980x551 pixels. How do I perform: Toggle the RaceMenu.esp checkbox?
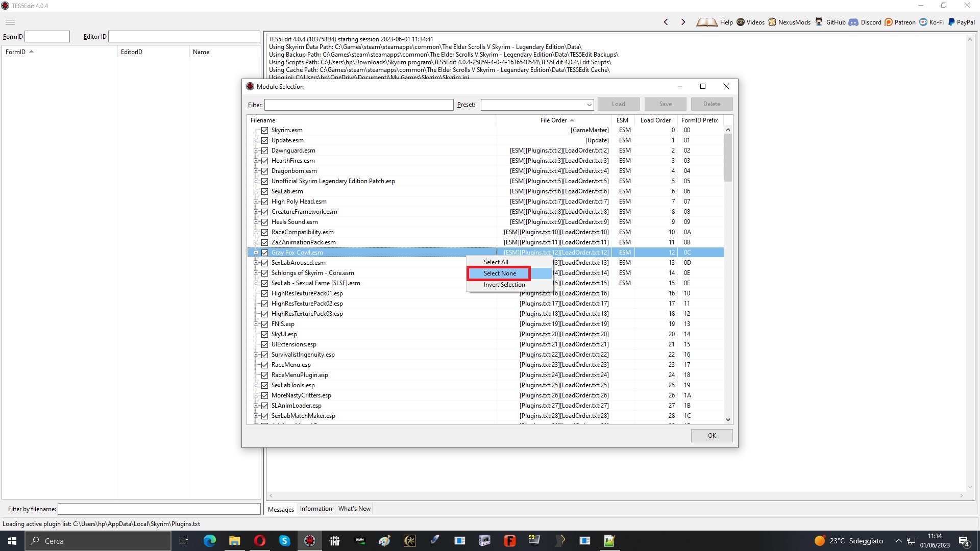click(264, 365)
